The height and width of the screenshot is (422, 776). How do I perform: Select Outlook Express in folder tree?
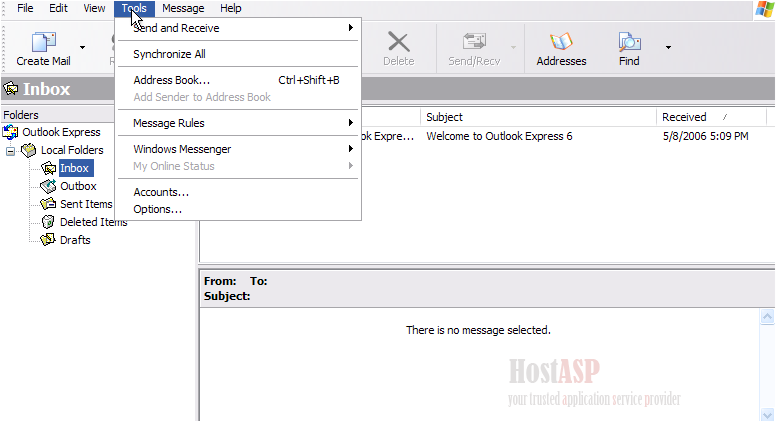pyautogui.click(x=61, y=132)
